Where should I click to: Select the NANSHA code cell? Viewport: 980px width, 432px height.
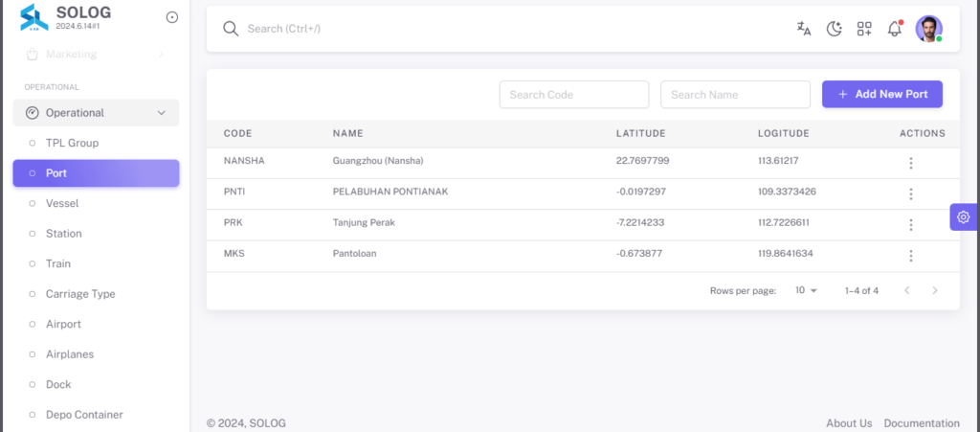[x=244, y=161]
